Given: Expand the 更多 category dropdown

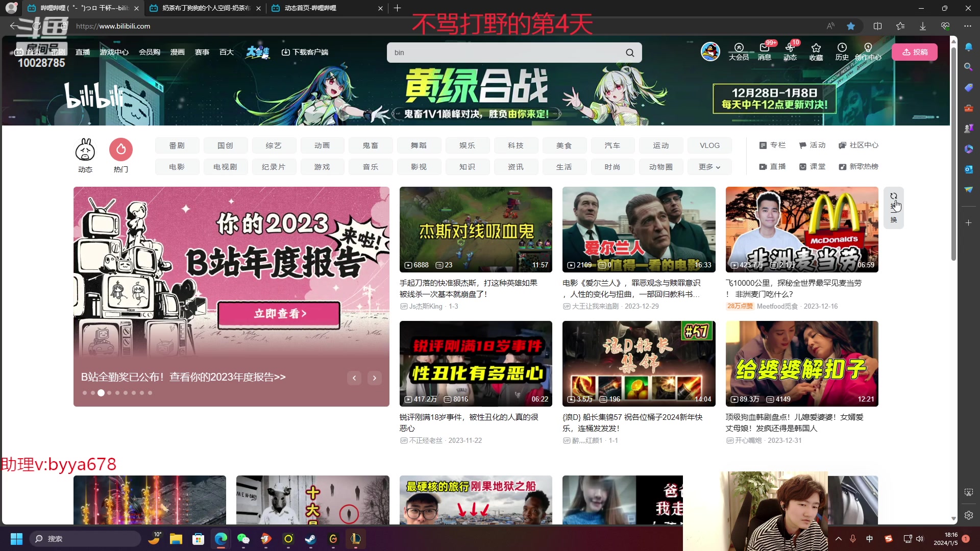Looking at the screenshot, I should point(709,167).
